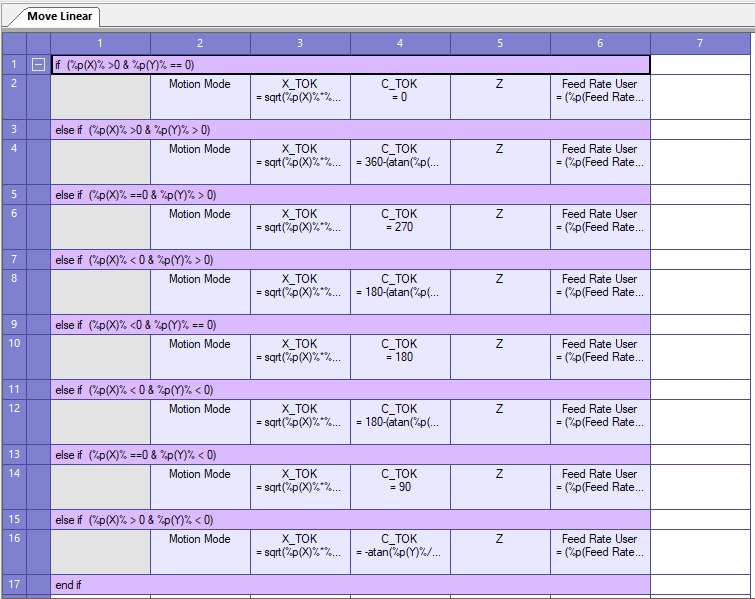Screen dimensions: 755x599
Task: Select the C_TOK = 90 cell
Action: click(400, 486)
